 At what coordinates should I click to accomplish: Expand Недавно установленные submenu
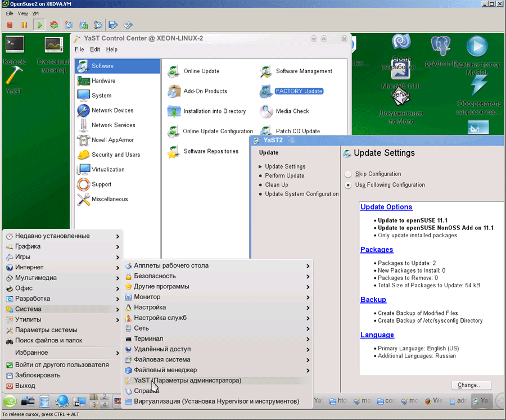click(x=63, y=236)
